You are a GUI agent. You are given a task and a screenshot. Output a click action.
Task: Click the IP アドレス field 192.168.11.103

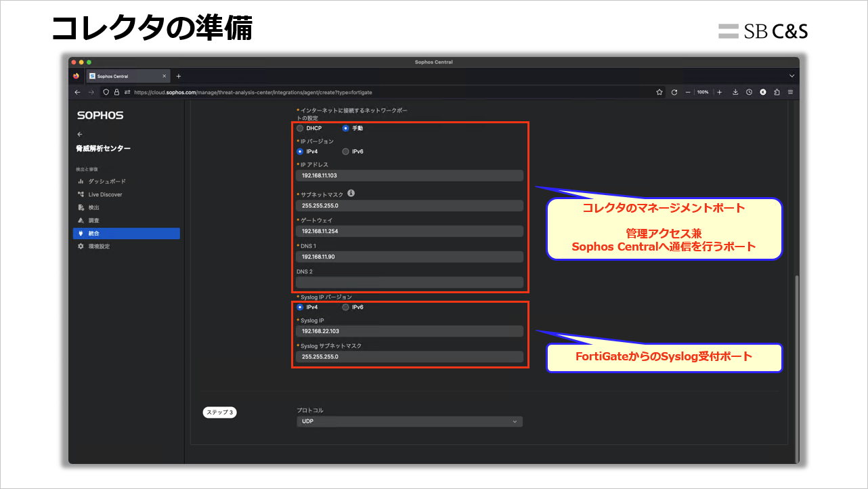(410, 175)
